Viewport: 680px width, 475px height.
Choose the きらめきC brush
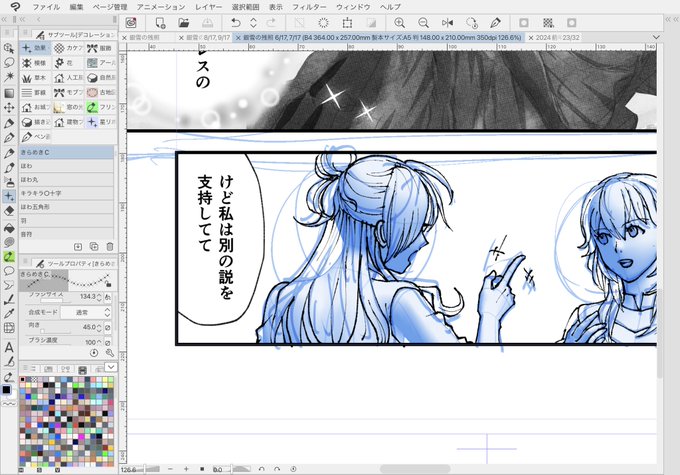66,152
